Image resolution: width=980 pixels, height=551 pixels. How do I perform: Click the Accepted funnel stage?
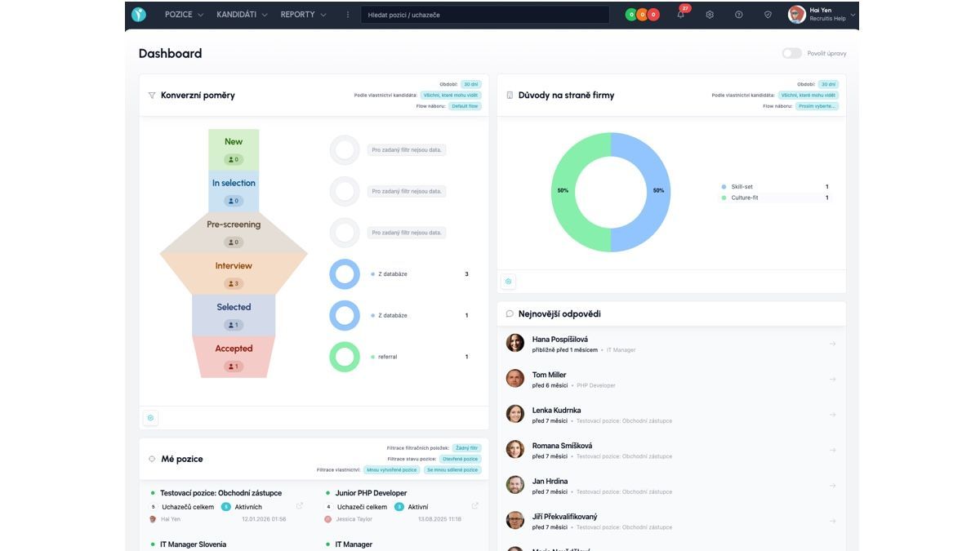pos(234,357)
